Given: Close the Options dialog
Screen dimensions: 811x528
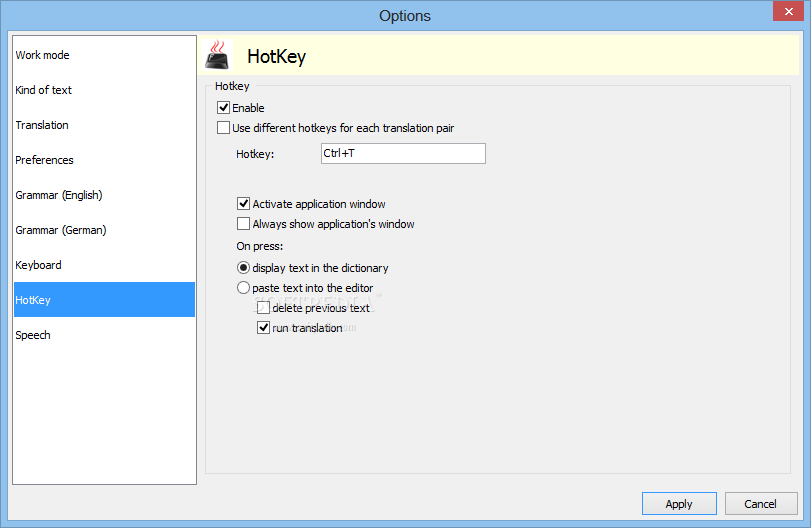Looking at the screenshot, I should 788,11.
